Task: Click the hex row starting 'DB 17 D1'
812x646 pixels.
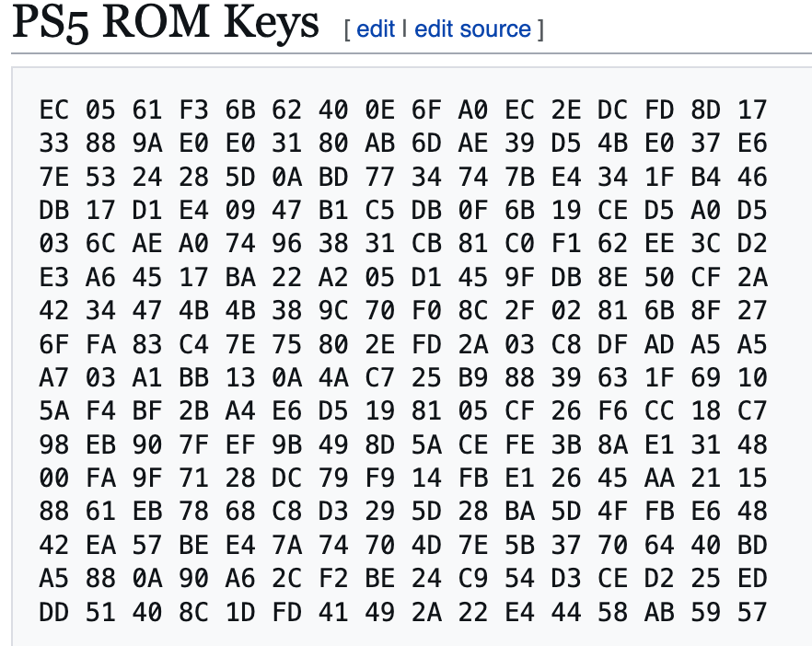Action: [x=402, y=211]
